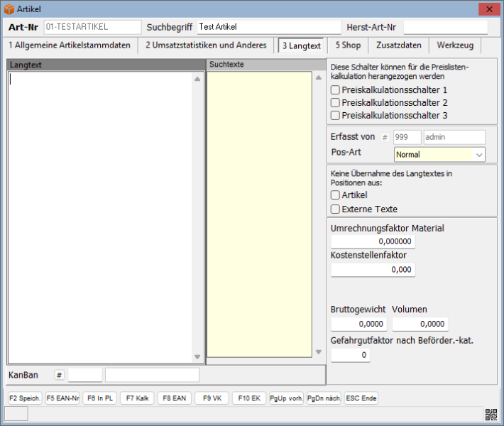Tick the Artikel checkbox under Keine Übernahme

(336, 195)
